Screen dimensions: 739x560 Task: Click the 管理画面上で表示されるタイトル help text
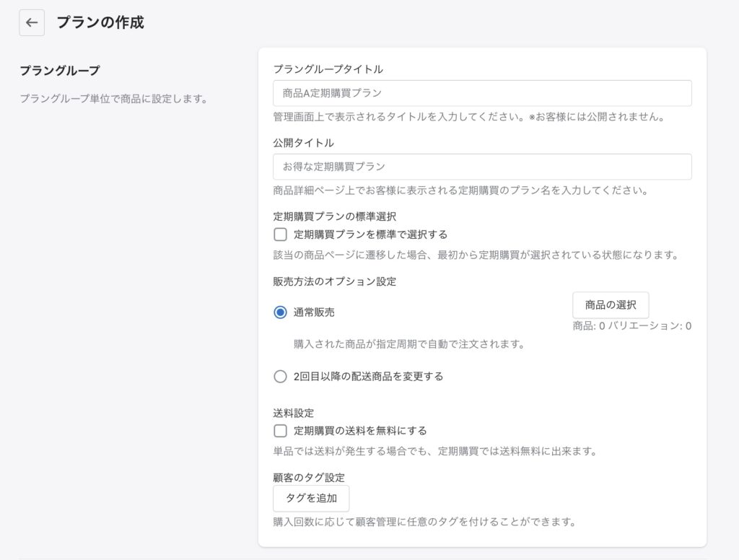point(469,117)
